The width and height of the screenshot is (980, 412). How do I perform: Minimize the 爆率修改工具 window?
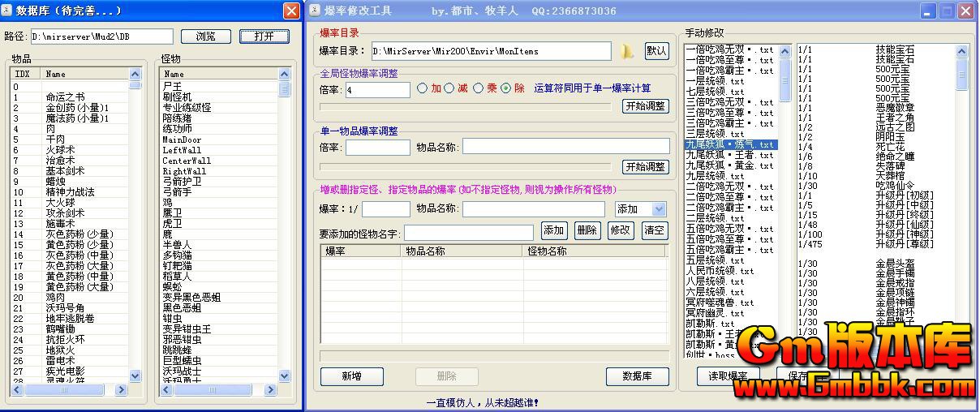pos(928,11)
